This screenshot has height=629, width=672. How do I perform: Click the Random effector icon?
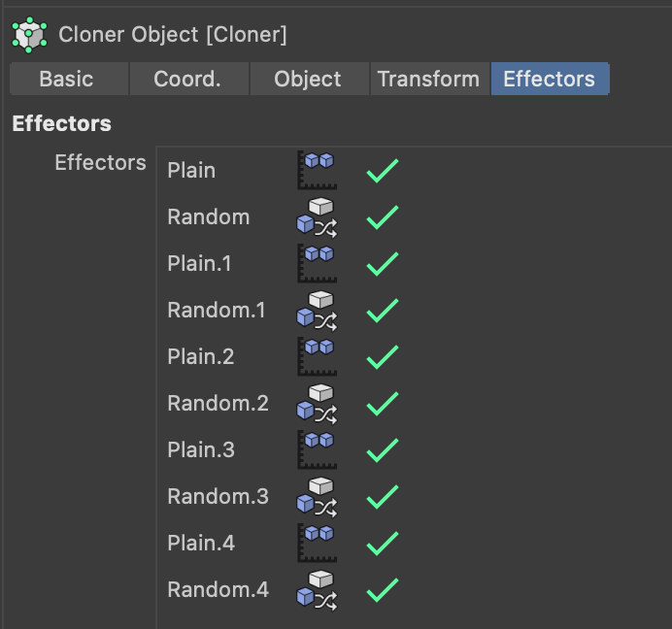317,216
